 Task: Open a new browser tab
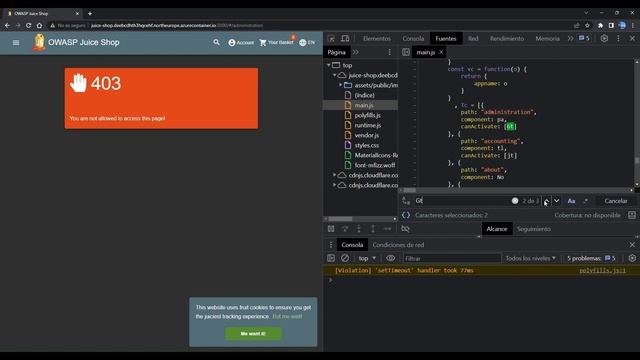point(90,13)
